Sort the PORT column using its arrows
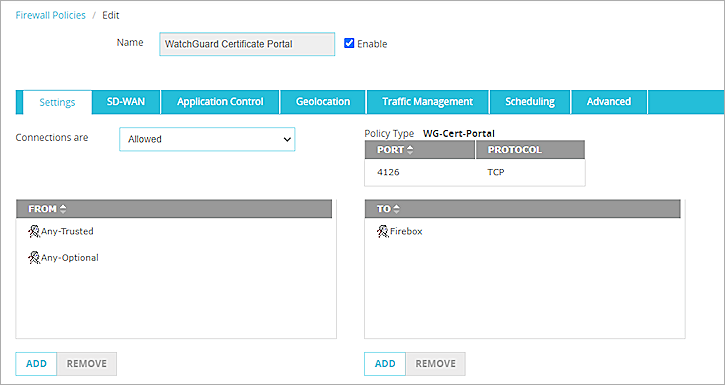 pos(410,150)
